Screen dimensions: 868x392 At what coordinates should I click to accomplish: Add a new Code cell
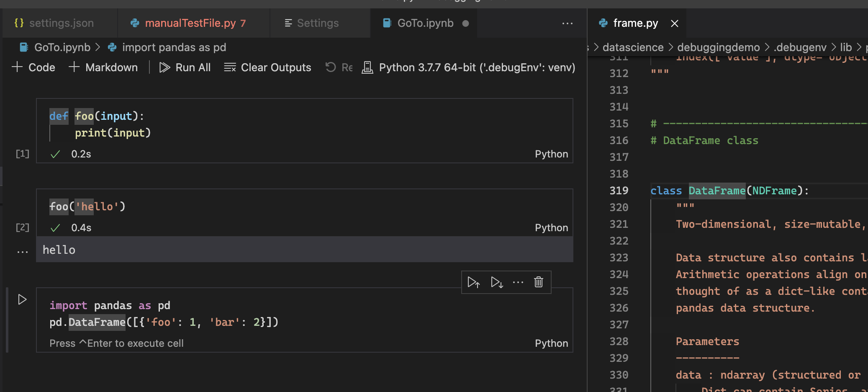point(33,67)
